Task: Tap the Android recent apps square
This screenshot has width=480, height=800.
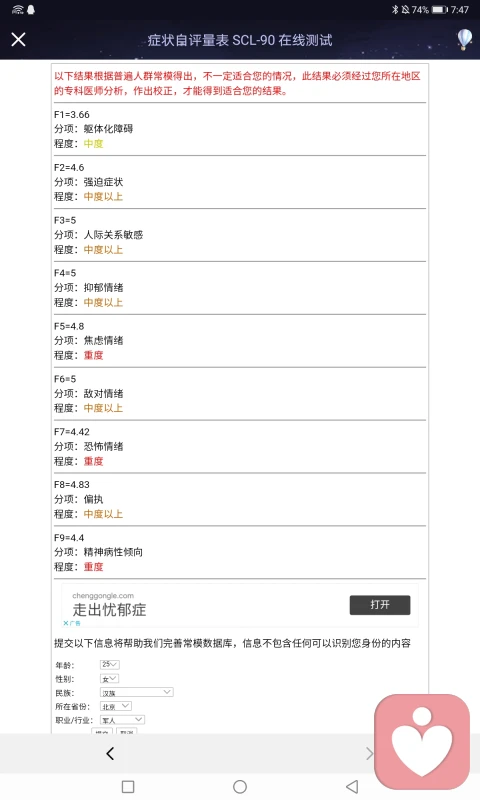Action: point(128,787)
